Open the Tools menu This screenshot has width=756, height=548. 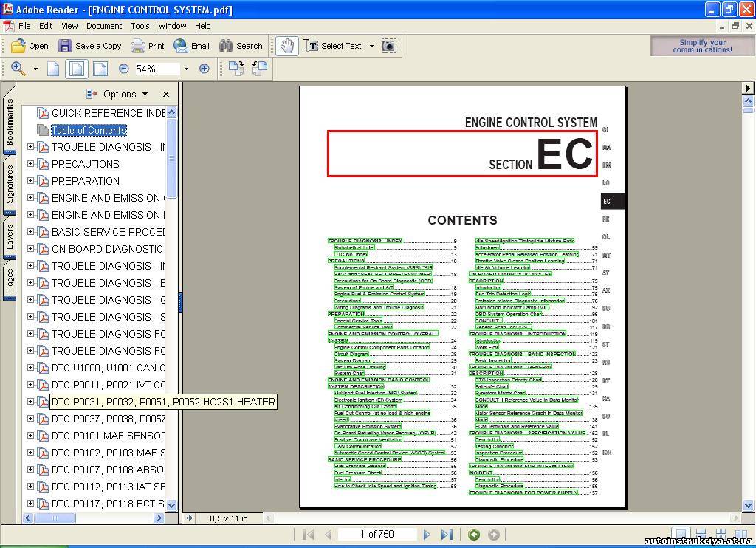coord(140,26)
